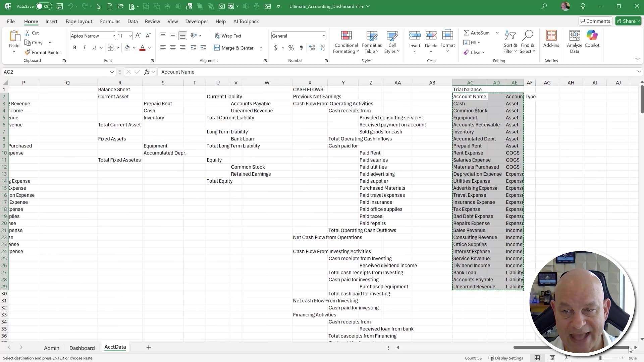Open Analyze Data tool

point(574,40)
